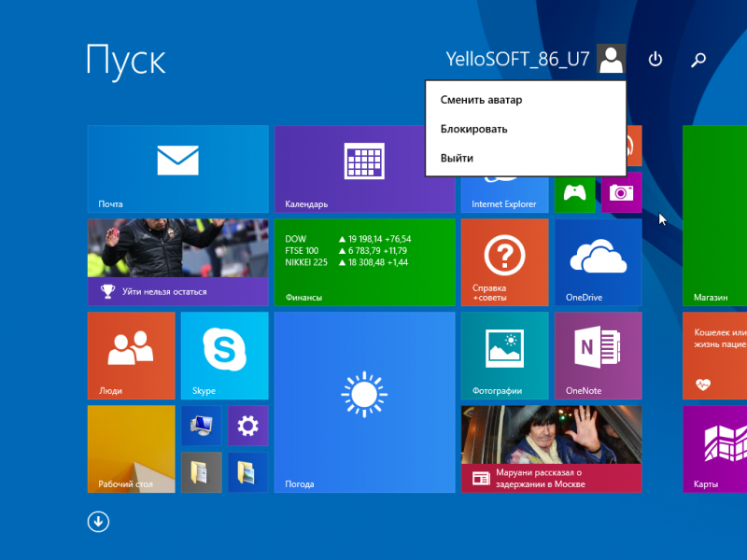Click the user avatar picture
This screenshot has width=747, height=560.
coord(611,59)
